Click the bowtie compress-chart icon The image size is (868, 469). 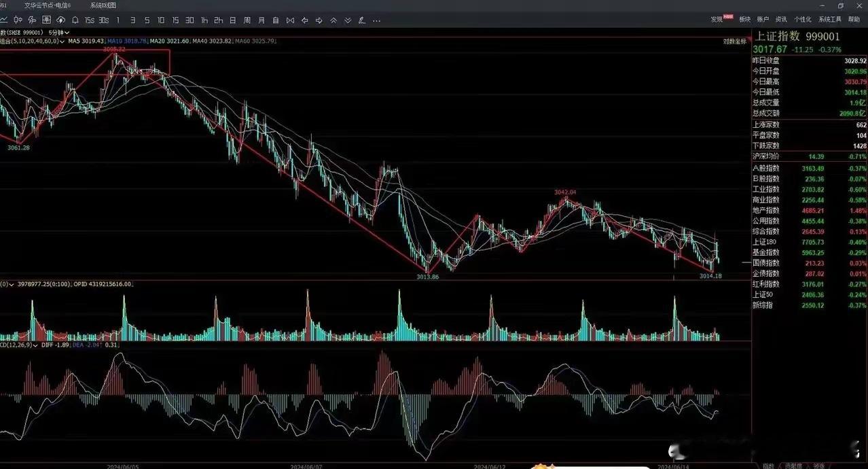tap(289, 20)
